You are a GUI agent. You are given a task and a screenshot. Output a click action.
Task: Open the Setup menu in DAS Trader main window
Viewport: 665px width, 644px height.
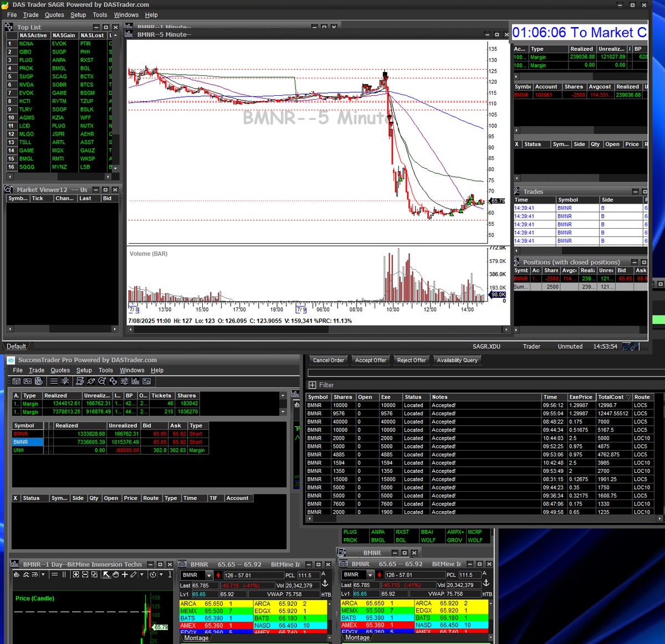click(x=78, y=15)
